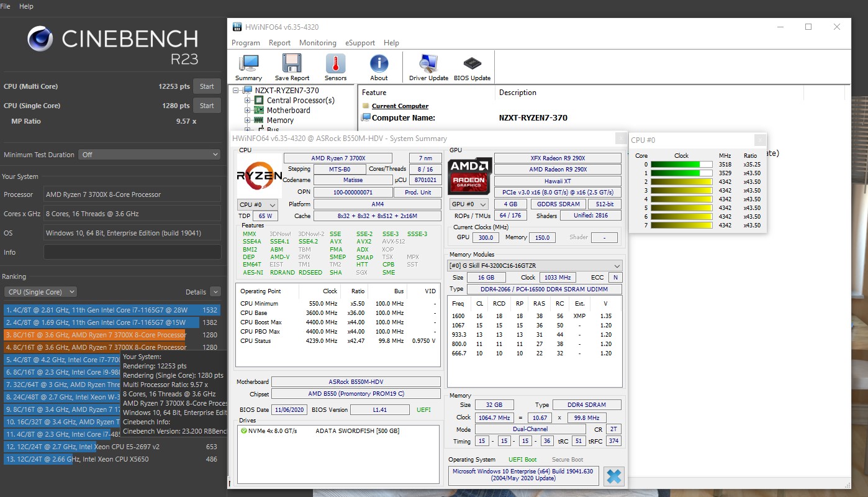
Task: Select the i7-1165G7 @15W ranking entry
Action: coord(112,322)
